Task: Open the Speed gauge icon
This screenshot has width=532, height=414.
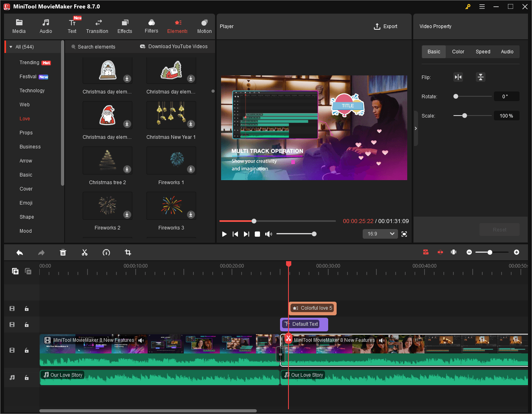Action: pyautogui.click(x=106, y=252)
